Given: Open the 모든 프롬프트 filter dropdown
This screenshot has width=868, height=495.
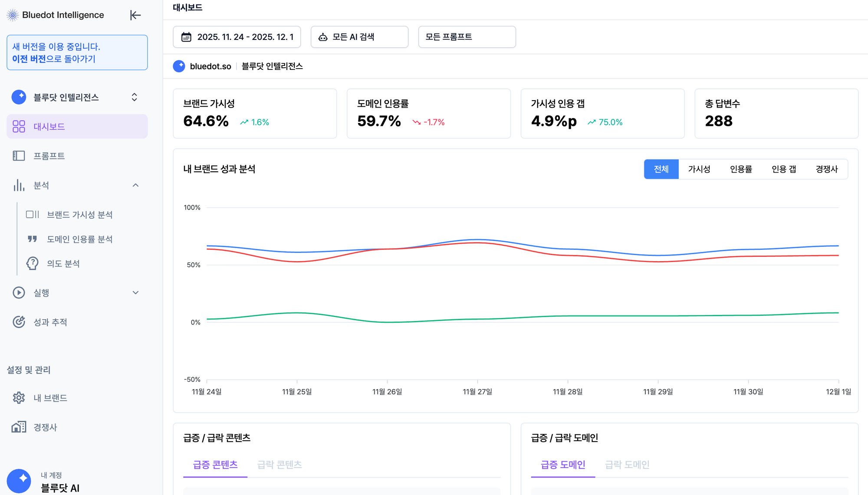Looking at the screenshot, I should pyautogui.click(x=467, y=37).
